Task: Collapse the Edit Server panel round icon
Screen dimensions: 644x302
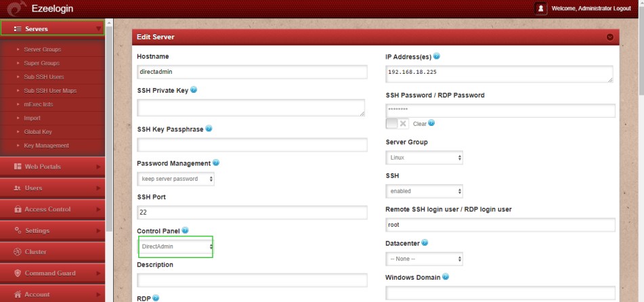Action: point(610,37)
